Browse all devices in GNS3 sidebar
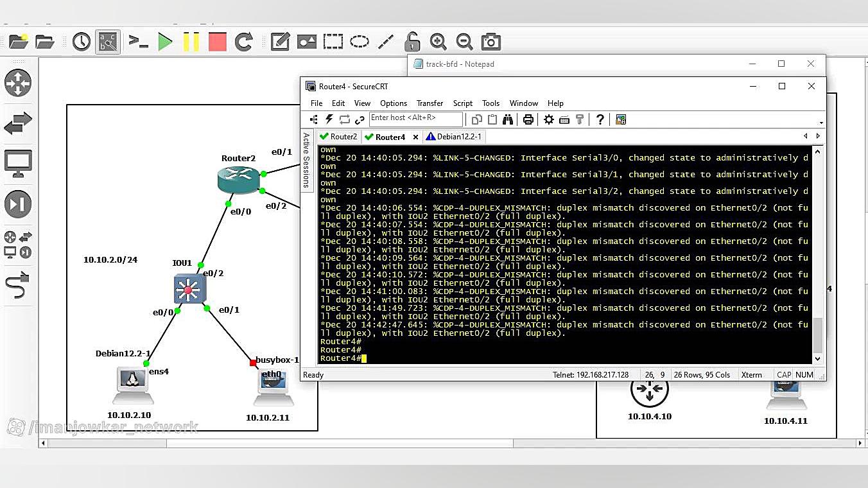Screen dimensions: 868x488 (x=18, y=245)
